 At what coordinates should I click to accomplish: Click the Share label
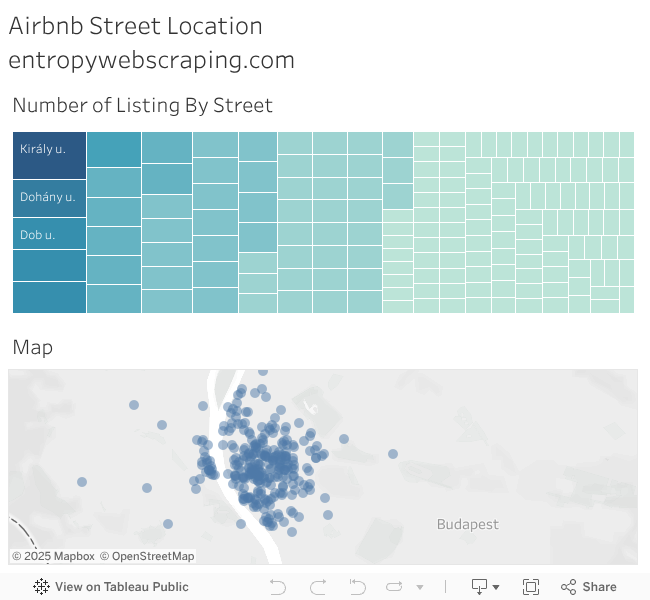coord(599,587)
